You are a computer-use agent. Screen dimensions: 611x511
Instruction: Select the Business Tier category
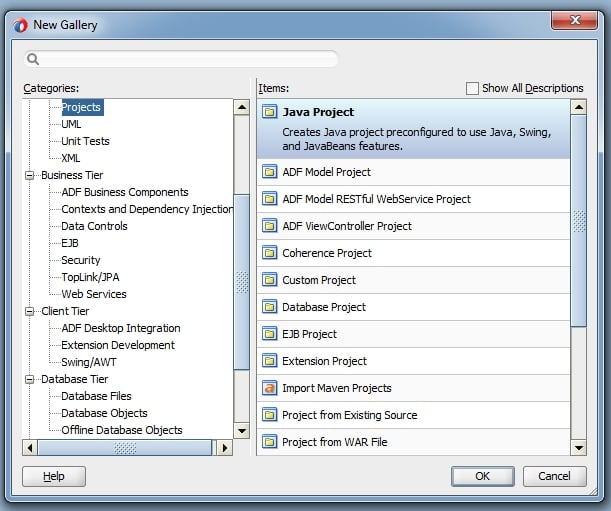click(x=72, y=175)
